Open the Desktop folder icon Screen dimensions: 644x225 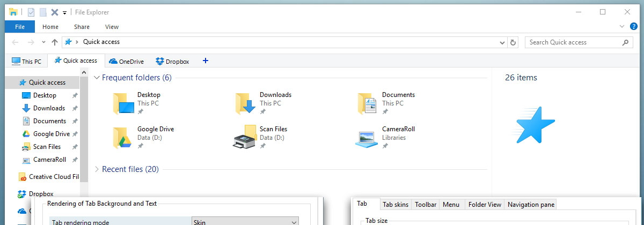point(123,103)
